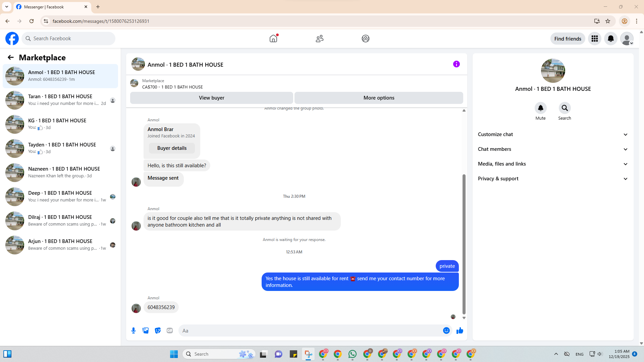Viewport: 644px width, 362px height.
Task: Open the Deep 1 BED 1 BATH HOUSE conversation
Action: pyautogui.click(x=60, y=196)
